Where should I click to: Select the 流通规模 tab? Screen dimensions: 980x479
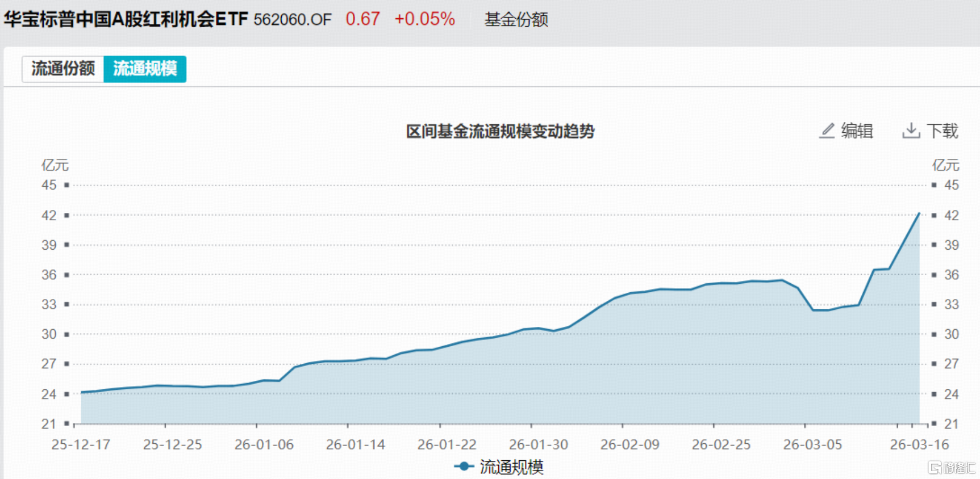point(145,69)
